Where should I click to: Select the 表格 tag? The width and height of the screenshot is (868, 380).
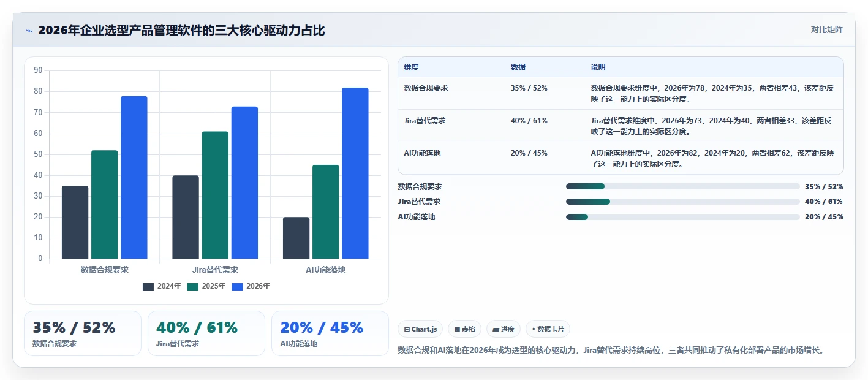click(x=465, y=329)
